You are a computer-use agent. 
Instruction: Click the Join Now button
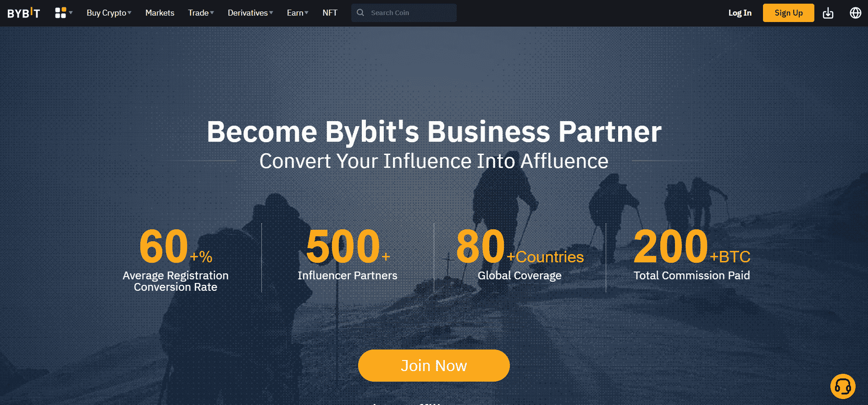tap(434, 366)
